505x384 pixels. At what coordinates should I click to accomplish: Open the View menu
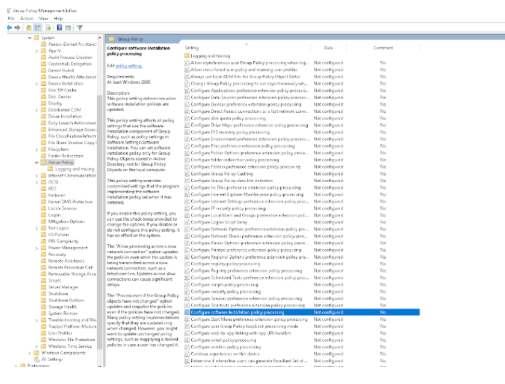(x=43, y=19)
